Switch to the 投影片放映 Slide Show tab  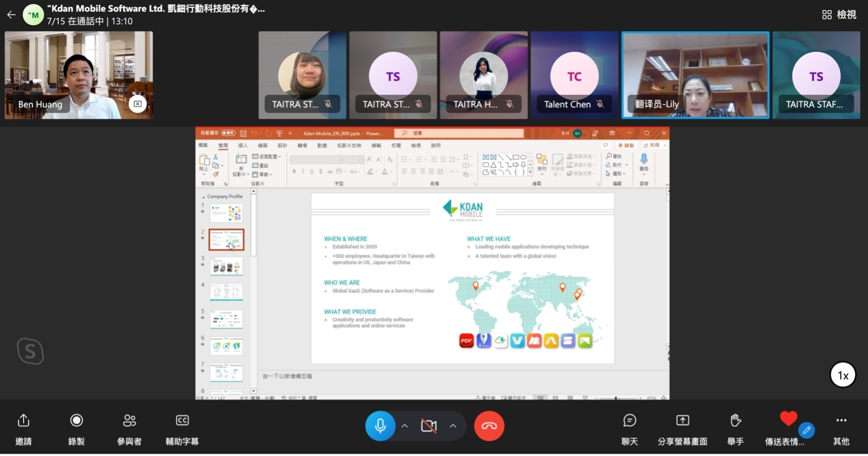tap(349, 146)
